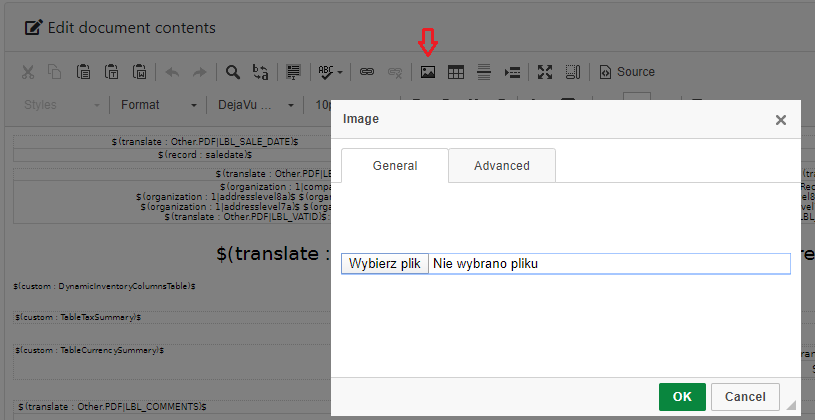Switch to Source view
This screenshot has width=815, height=420.
click(x=627, y=72)
